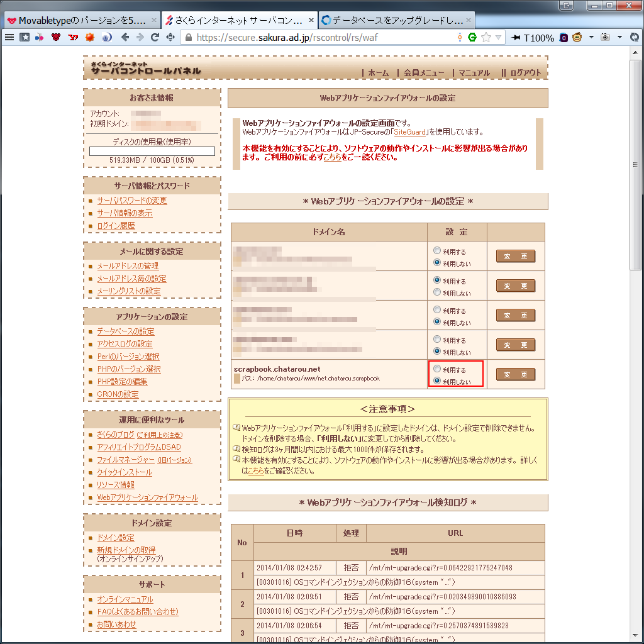Reload the page
This screenshot has height=644, width=644.
click(x=155, y=37)
